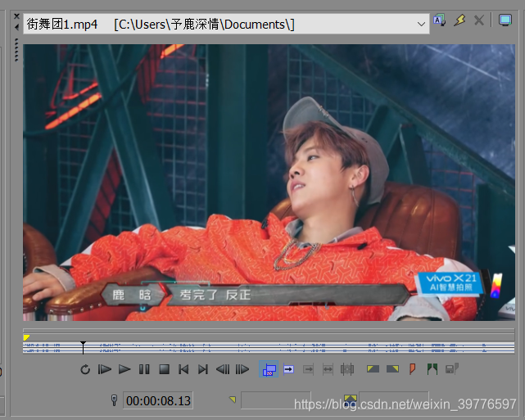Click 街舞团1.mp4 file path field

pos(226,24)
